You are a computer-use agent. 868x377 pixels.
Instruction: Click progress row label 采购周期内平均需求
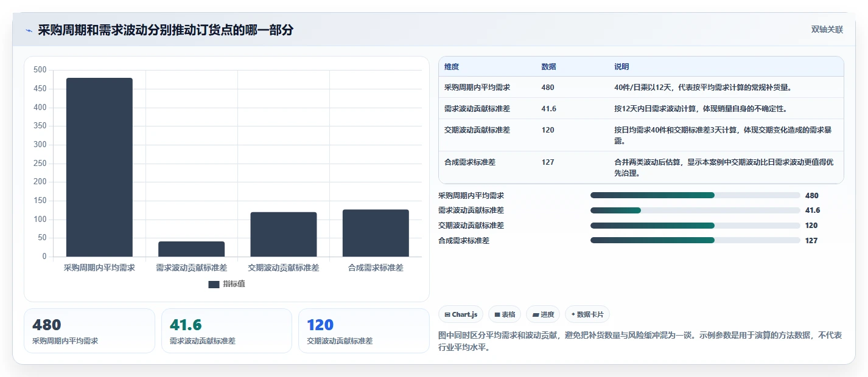[471, 196]
